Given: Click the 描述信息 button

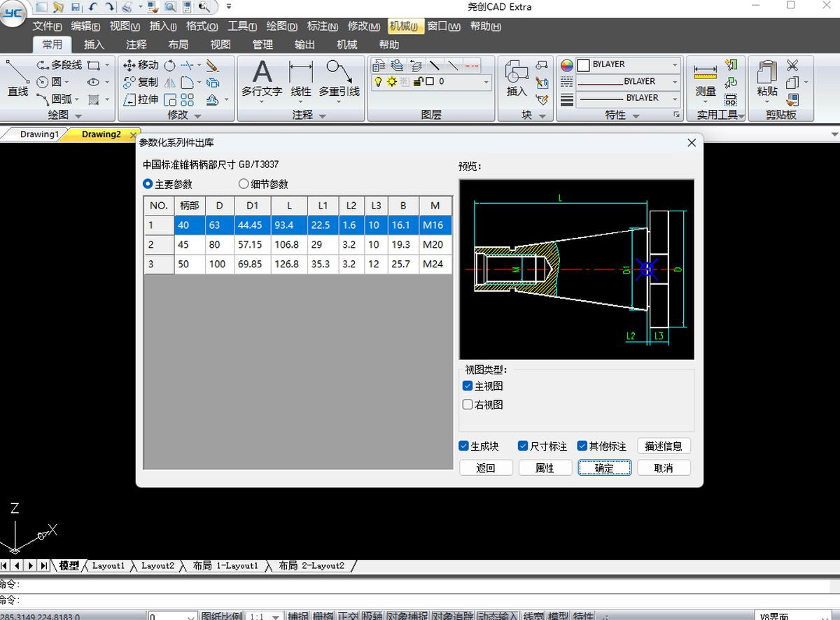Looking at the screenshot, I should pos(664,446).
